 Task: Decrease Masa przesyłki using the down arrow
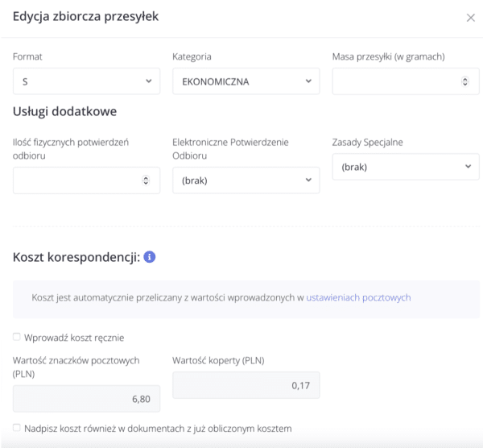pos(464,84)
